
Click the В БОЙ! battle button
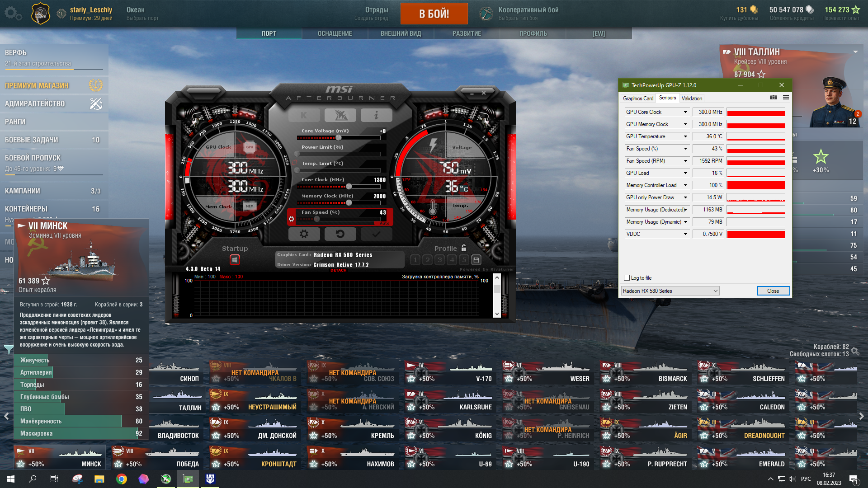tap(434, 14)
